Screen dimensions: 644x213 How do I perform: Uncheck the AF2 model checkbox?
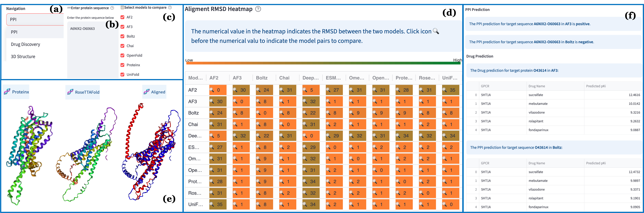tap(123, 17)
